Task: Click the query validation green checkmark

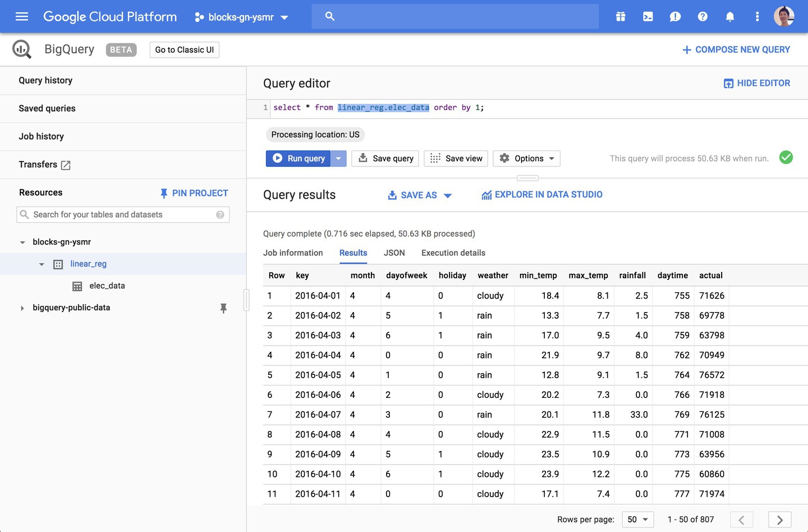Action: pyautogui.click(x=786, y=158)
